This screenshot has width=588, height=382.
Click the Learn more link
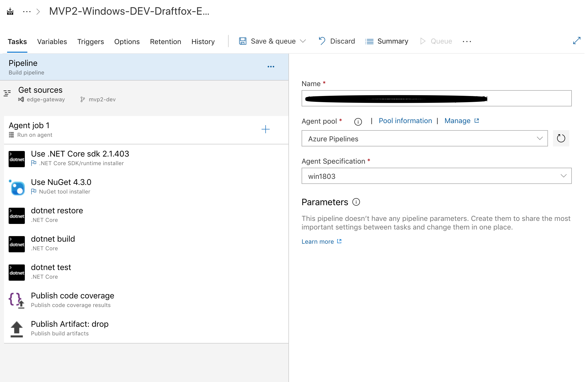[318, 241]
